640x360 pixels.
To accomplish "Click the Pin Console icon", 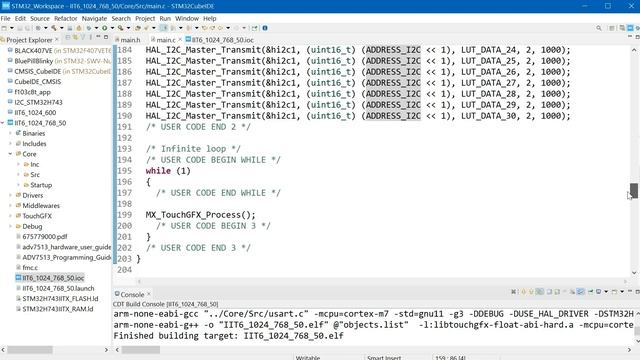I will click(x=591, y=291).
